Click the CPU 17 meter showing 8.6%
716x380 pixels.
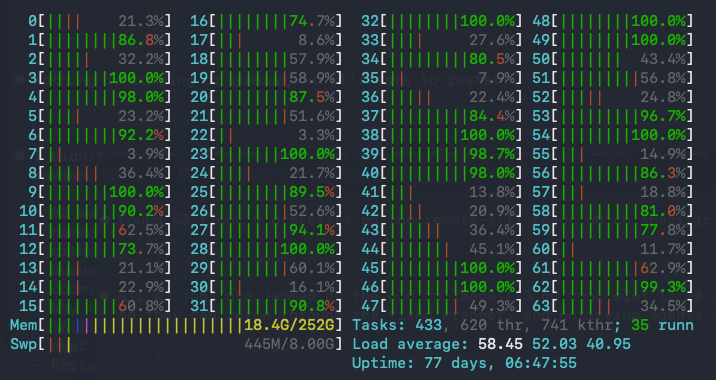tap(266, 40)
